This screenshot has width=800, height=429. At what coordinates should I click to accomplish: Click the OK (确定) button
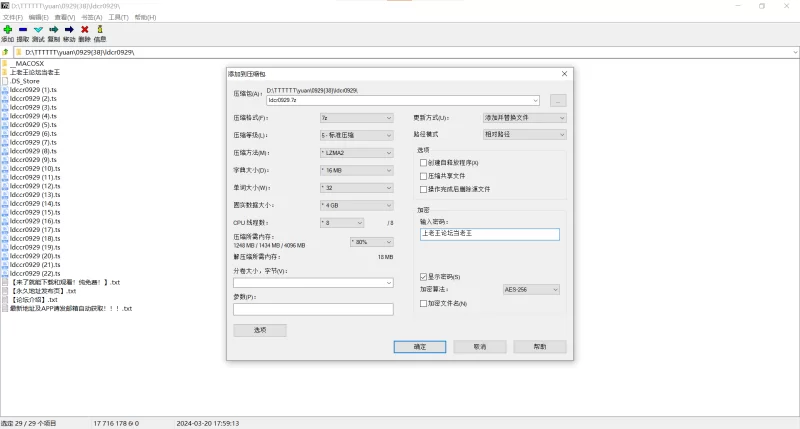pos(419,346)
